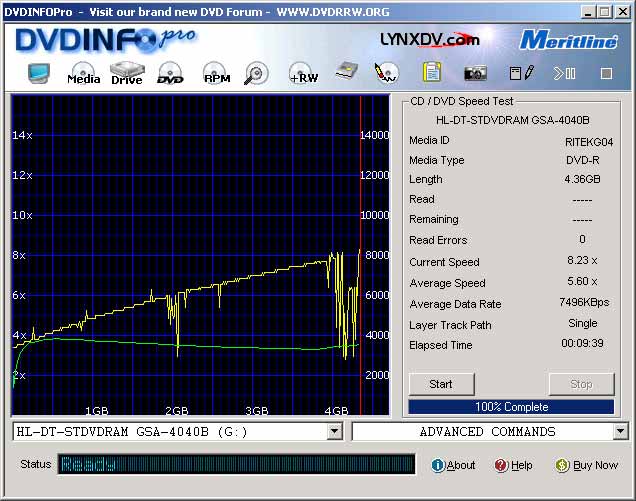
Task: Click the Media ID value RITEKG04
Action: point(589,142)
